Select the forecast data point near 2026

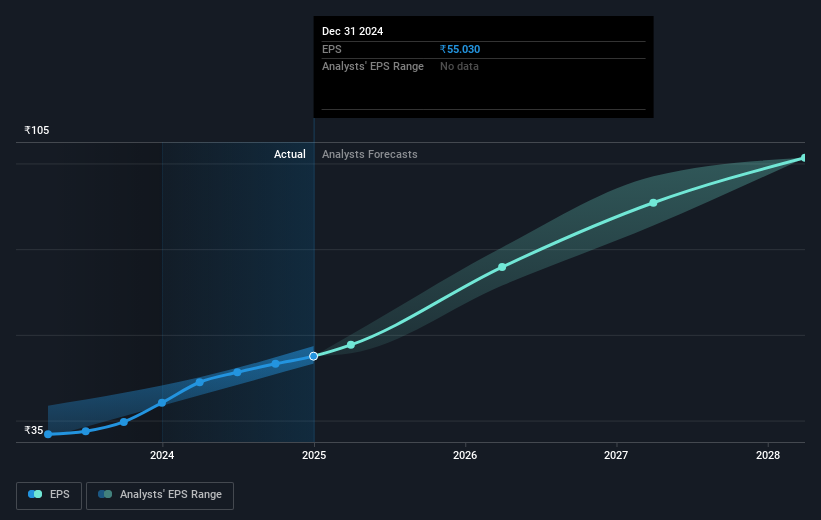tap(502, 267)
